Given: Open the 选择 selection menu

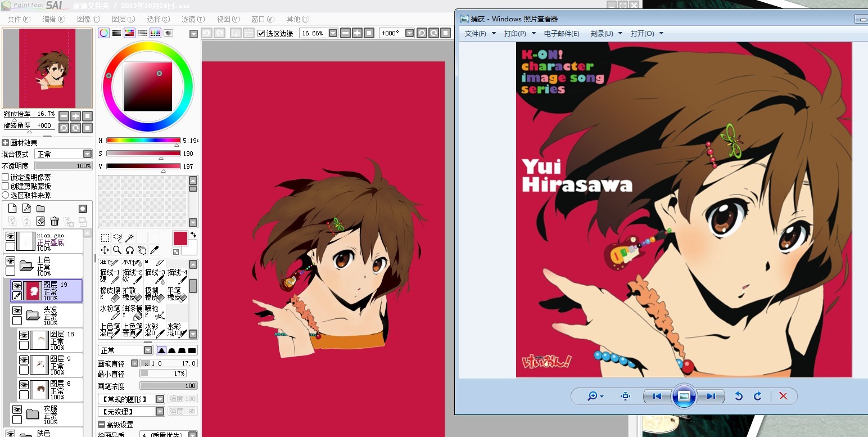Looking at the screenshot, I should click(x=158, y=19).
